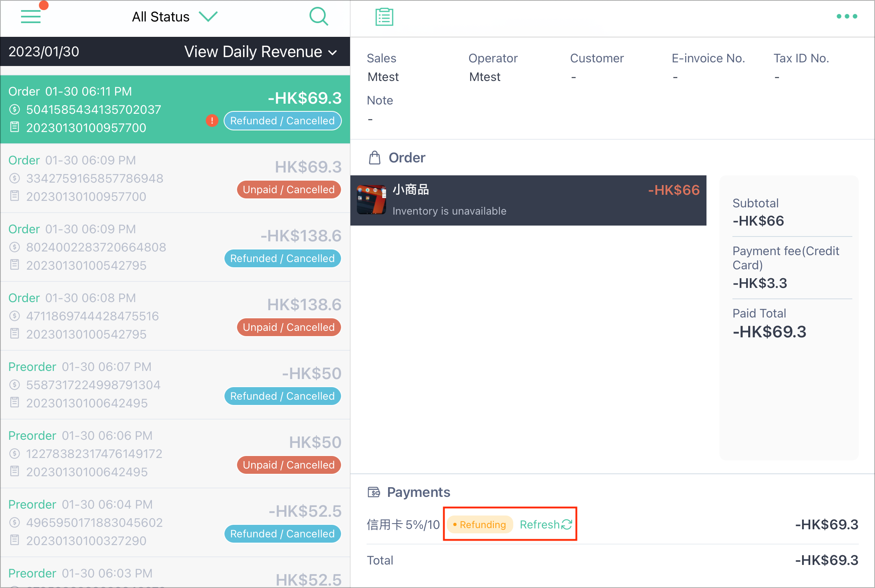Select the 小商品 order item row
The image size is (875, 588).
pos(528,200)
